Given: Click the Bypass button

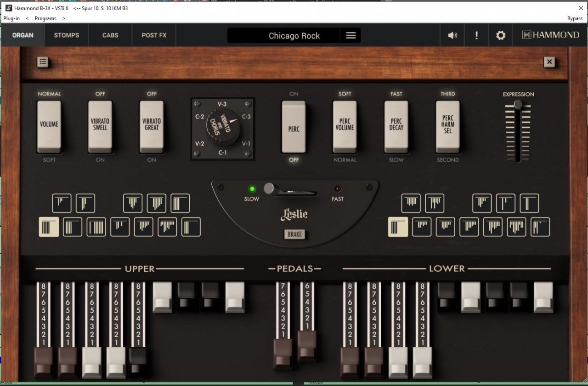Looking at the screenshot, I should (575, 18).
